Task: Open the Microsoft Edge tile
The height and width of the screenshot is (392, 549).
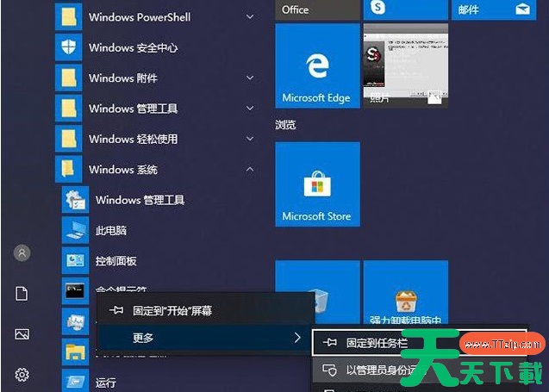Action: [317, 65]
